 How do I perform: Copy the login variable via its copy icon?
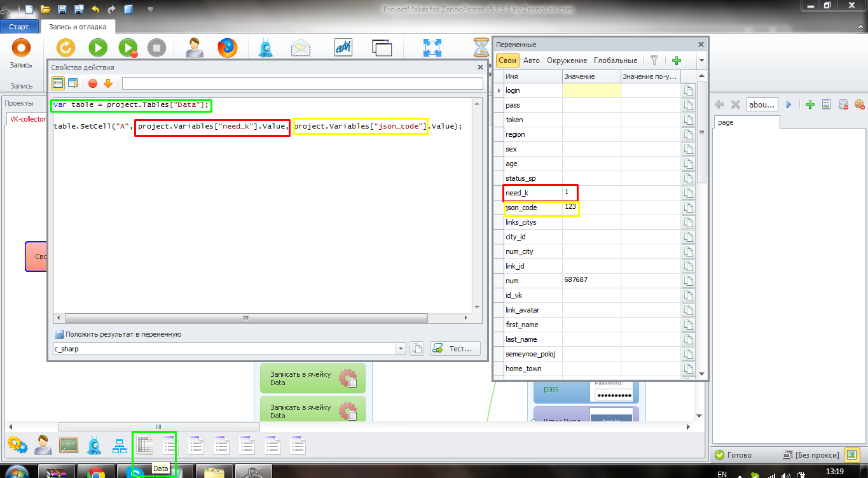pyautogui.click(x=688, y=90)
